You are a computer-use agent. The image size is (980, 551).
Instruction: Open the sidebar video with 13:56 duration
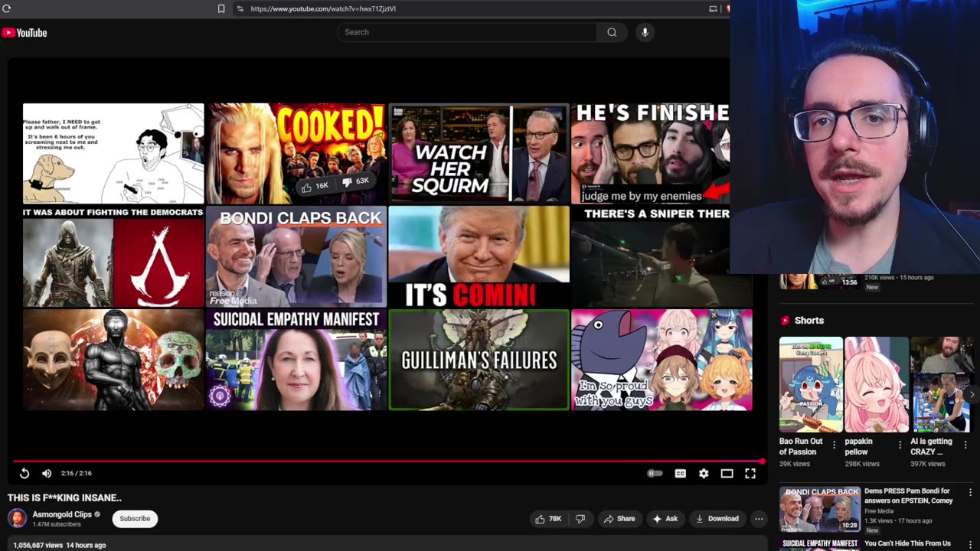point(820,281)
